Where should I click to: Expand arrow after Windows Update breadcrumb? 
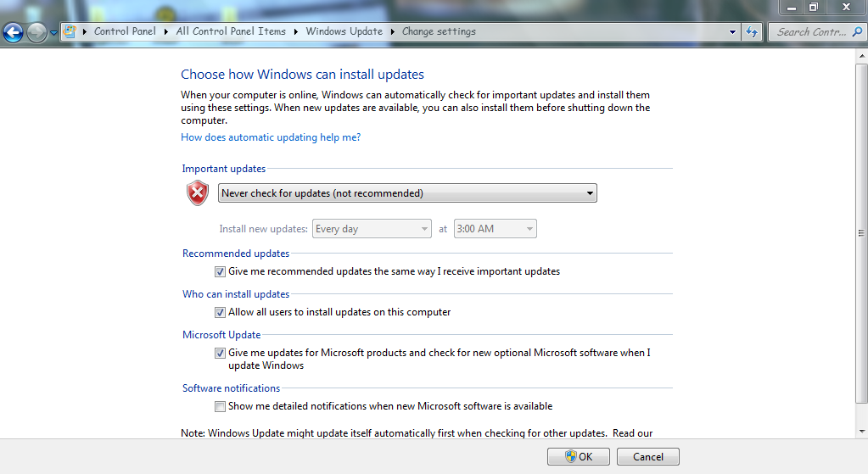coord(393,31)
